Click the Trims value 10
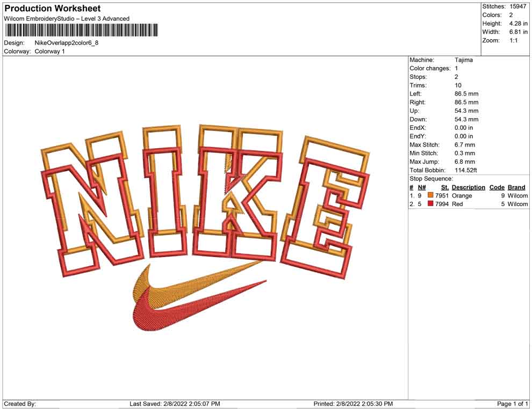532x409 pixels. (x=458, y=85)
